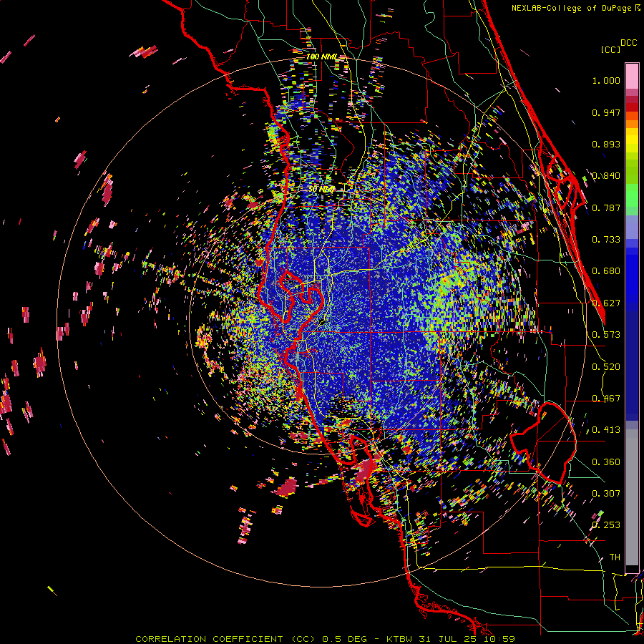The width and height of the screenshot is (644, 644).
Task: Click the 100 NMI range ring label
Action: (x=321, y=57)
